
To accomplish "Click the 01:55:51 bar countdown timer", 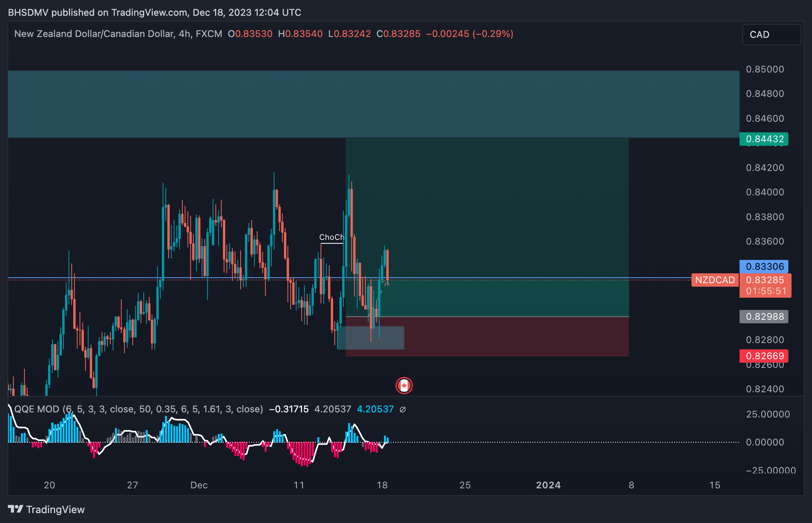I will point(765,291).
